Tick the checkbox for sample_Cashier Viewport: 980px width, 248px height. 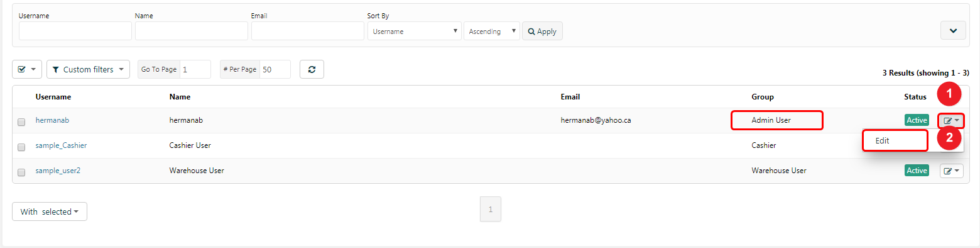21,147
